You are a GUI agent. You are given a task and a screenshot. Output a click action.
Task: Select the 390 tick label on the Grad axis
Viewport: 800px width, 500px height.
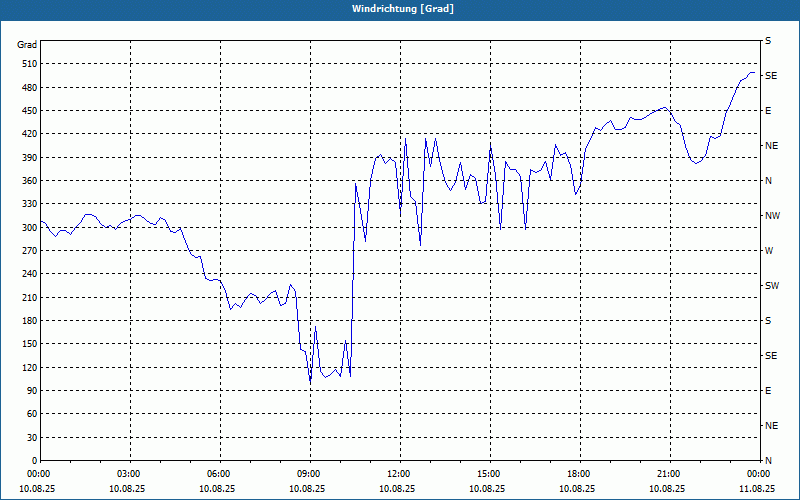pos(30,158)
